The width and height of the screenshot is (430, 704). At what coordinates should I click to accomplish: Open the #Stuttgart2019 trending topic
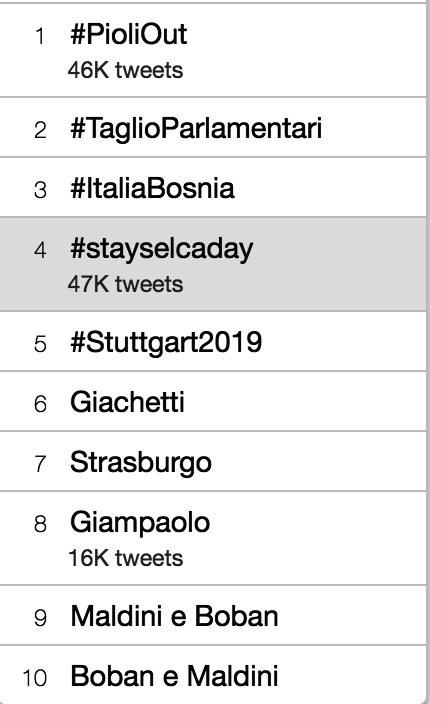coord(166,343)
